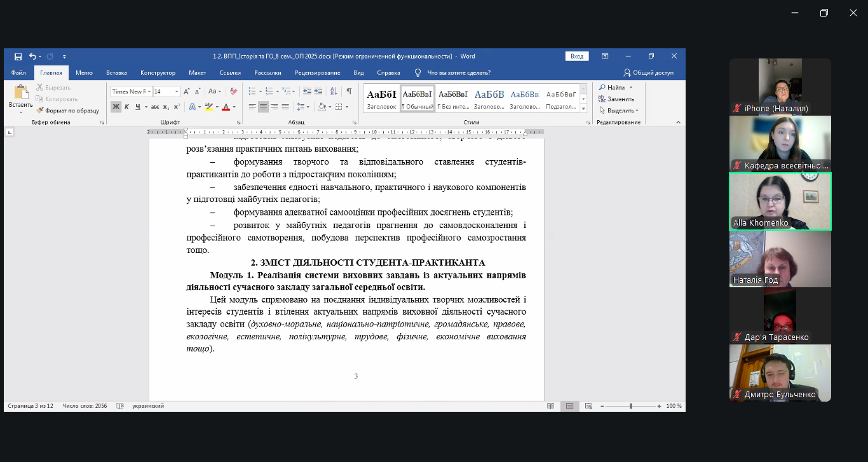The width and height of the screenshot is (868, 462).
Task: Switch to the Рецензирование tab
Action: [317, 72]
